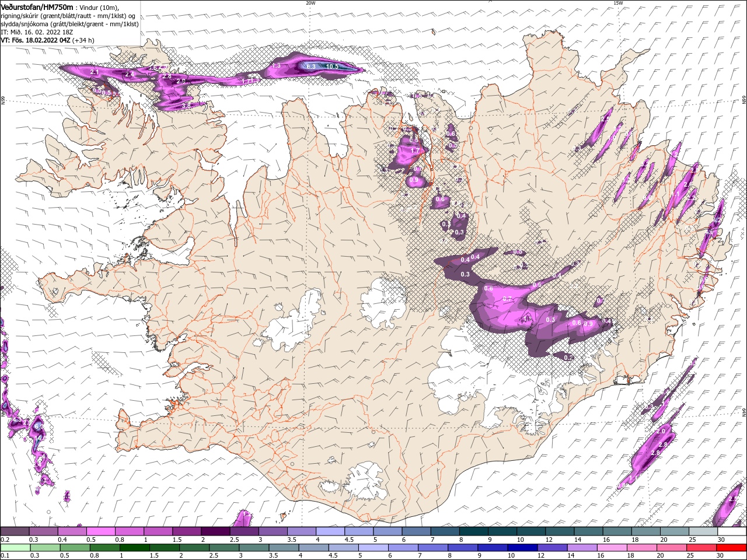The height and width of the screenshot is (560, 747).
Task: Pick the darkest purple swatch at 2 in top scale
Action: pos(215,531)
